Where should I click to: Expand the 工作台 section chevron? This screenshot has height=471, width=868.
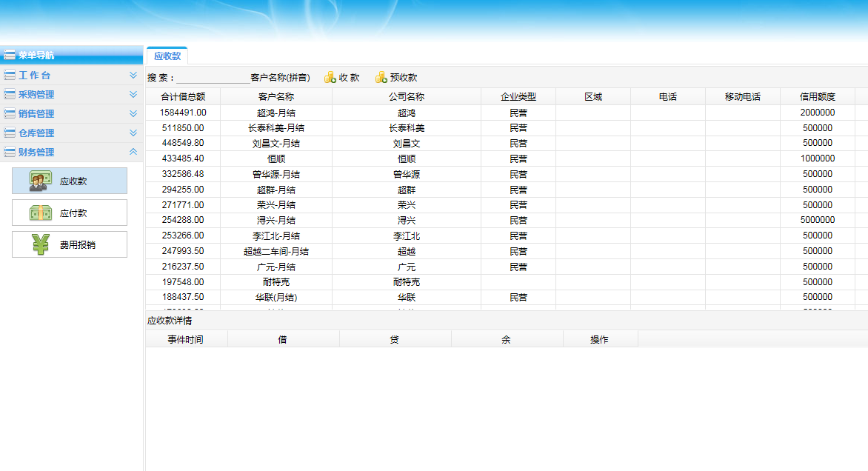pos(133,75)
